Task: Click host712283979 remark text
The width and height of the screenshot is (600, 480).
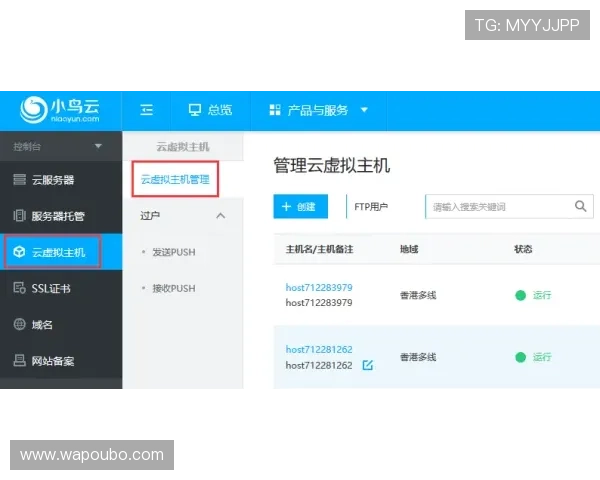Action: 319,303
